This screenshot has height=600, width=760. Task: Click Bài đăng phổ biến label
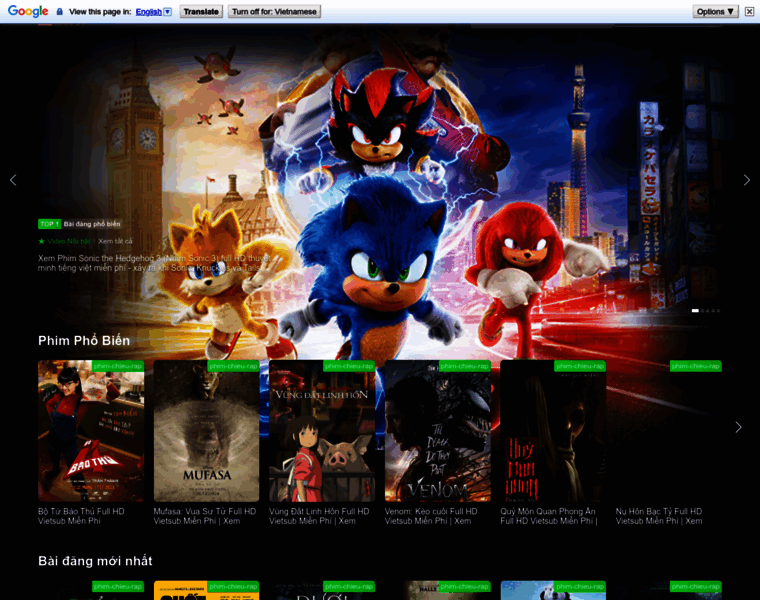pos(92,224)
